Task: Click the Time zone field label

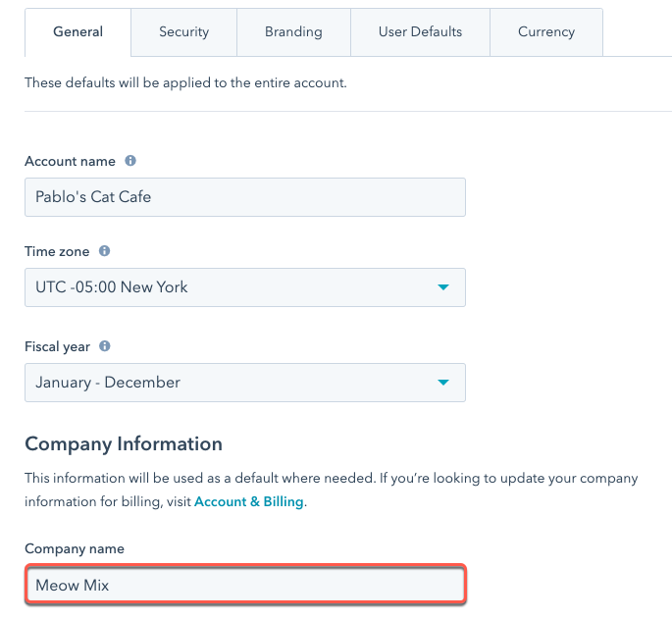Action: point(57,252)
